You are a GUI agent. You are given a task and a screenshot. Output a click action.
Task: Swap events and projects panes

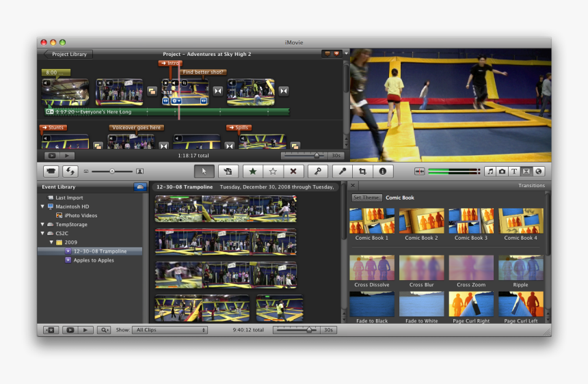(70, 172)
